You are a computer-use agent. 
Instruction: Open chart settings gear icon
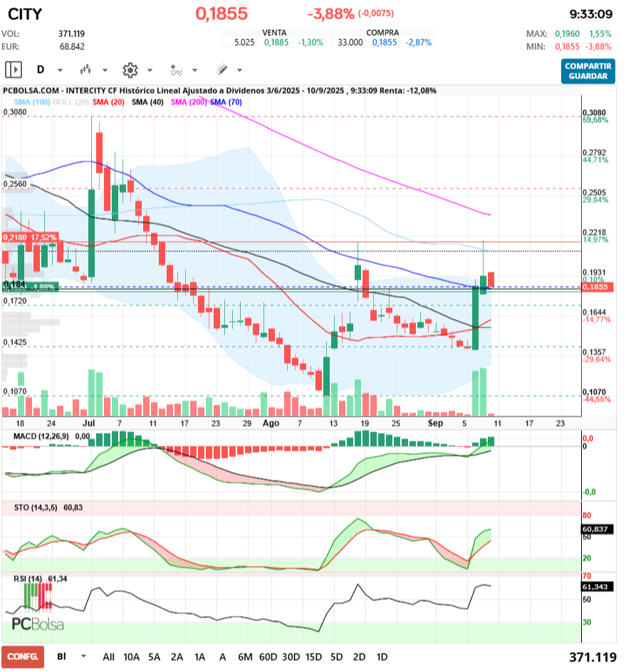click(130, 70)
